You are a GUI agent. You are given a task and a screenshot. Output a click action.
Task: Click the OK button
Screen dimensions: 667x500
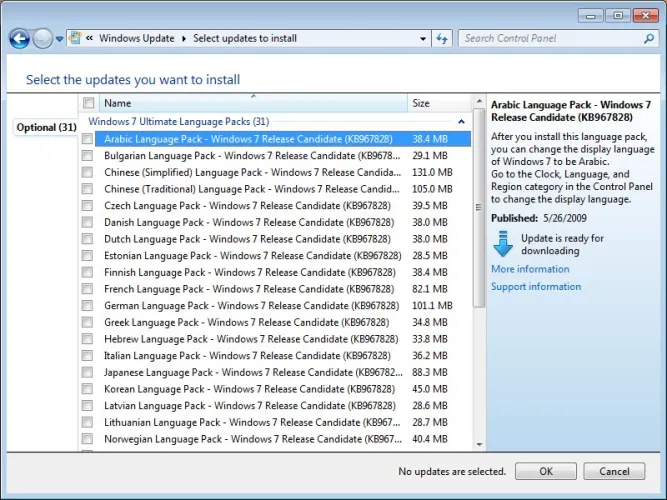[546, 471]
